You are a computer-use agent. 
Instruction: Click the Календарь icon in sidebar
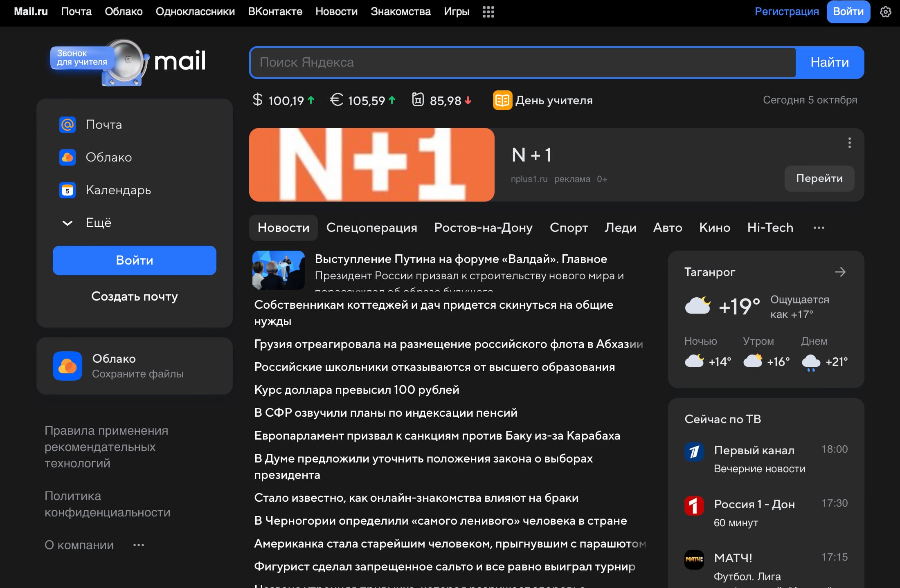(67, 190)
